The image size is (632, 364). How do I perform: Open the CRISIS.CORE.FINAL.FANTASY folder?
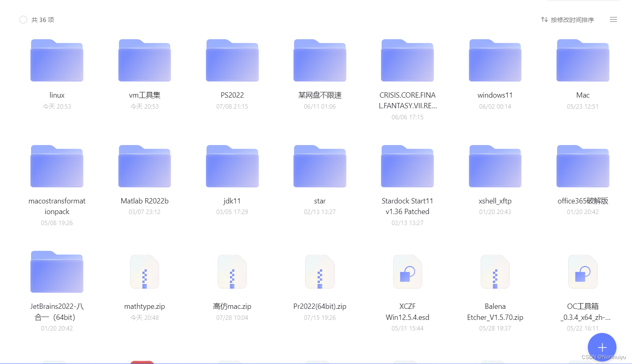407,60
